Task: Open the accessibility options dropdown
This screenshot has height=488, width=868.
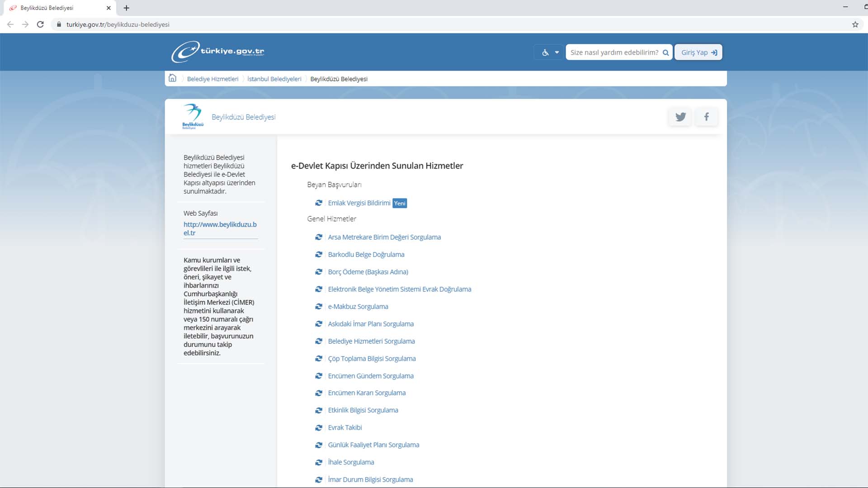Action: tap(549, 52)
